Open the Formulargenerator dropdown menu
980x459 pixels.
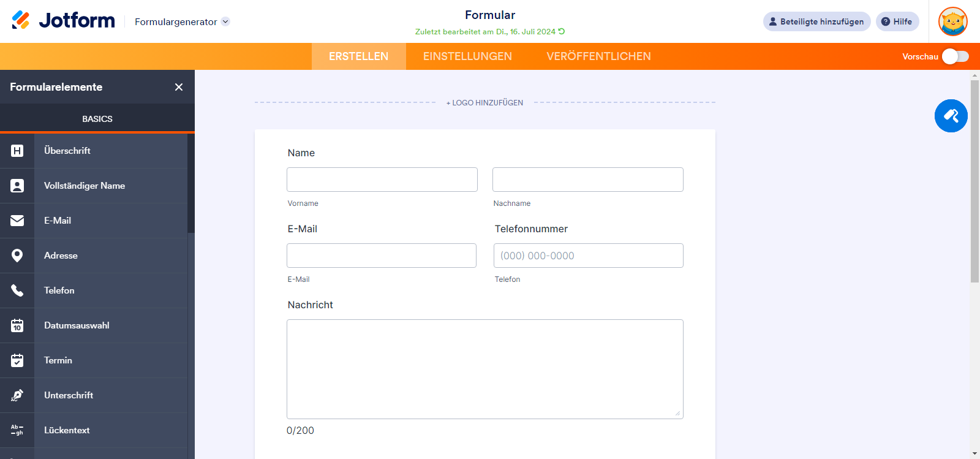(181, 20)
